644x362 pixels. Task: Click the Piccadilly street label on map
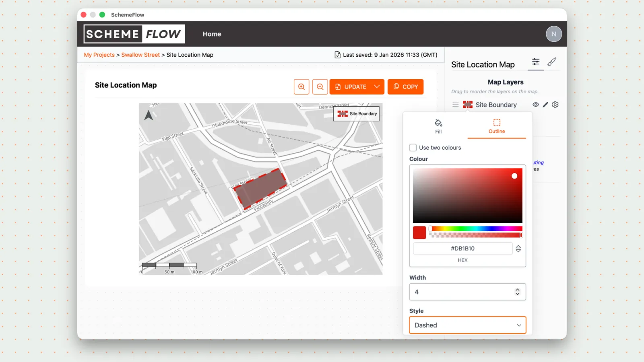click(x=263, y=205)
